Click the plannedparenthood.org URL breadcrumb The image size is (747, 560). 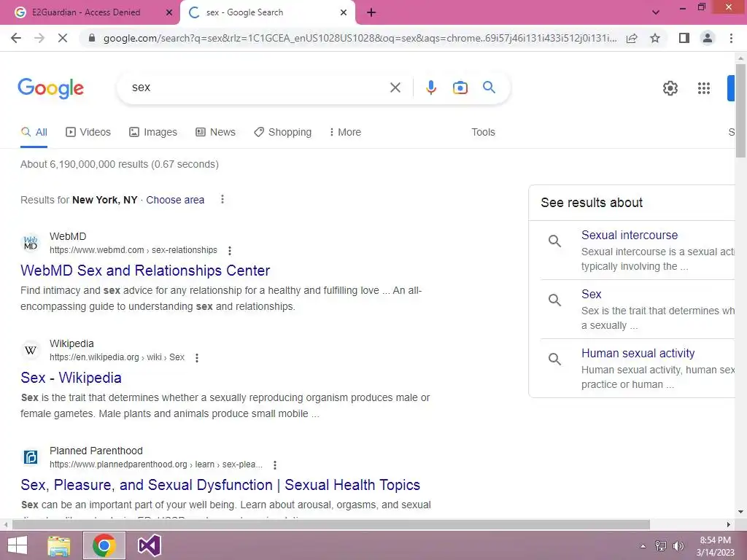click(x=156, y=464)
